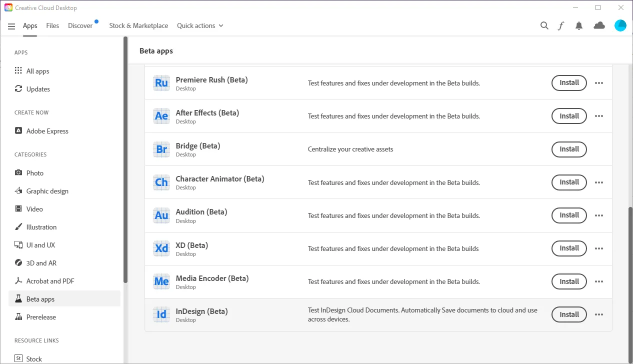This screenshot has height=364, width=633.
Task: Open the search magnifier icon
Action: (x=544, y=25)
